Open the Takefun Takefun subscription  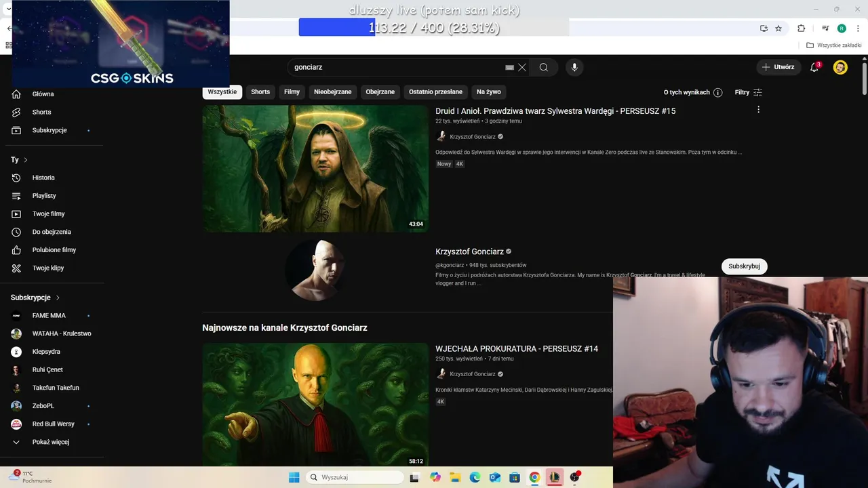(54, 388)
